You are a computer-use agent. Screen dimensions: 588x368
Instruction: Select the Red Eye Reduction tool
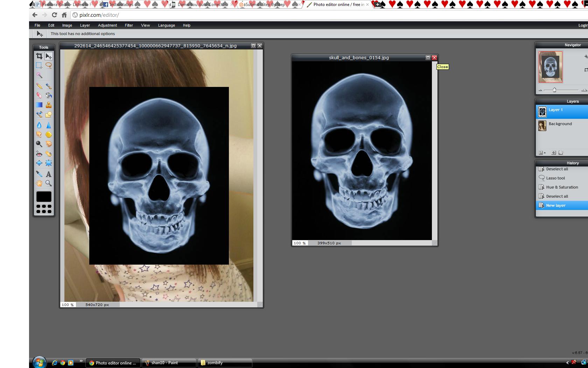(39, 154)
